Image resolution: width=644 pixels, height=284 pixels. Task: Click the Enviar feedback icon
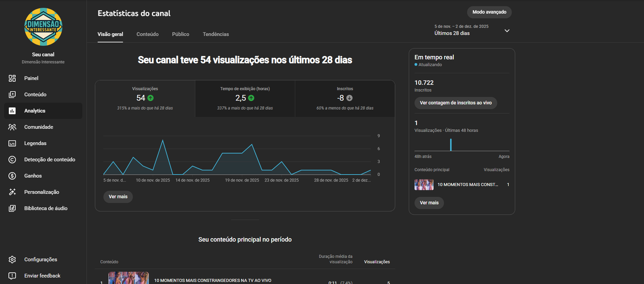pyautogui.click(x=12, y=276)
